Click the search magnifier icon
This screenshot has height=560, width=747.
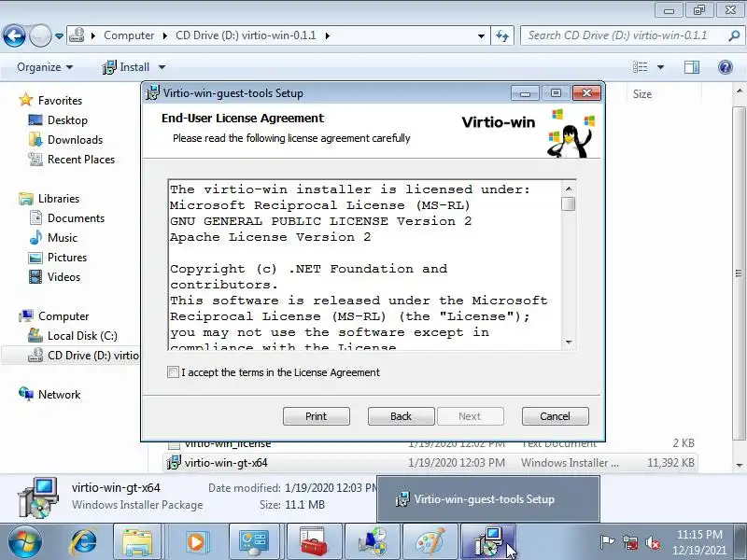[x=734, y=35]
